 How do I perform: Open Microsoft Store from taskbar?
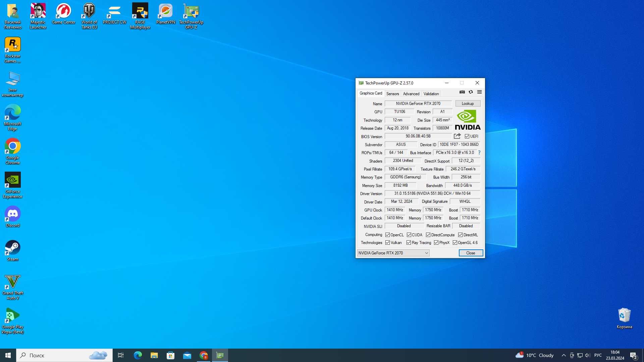tap(170, 355)
